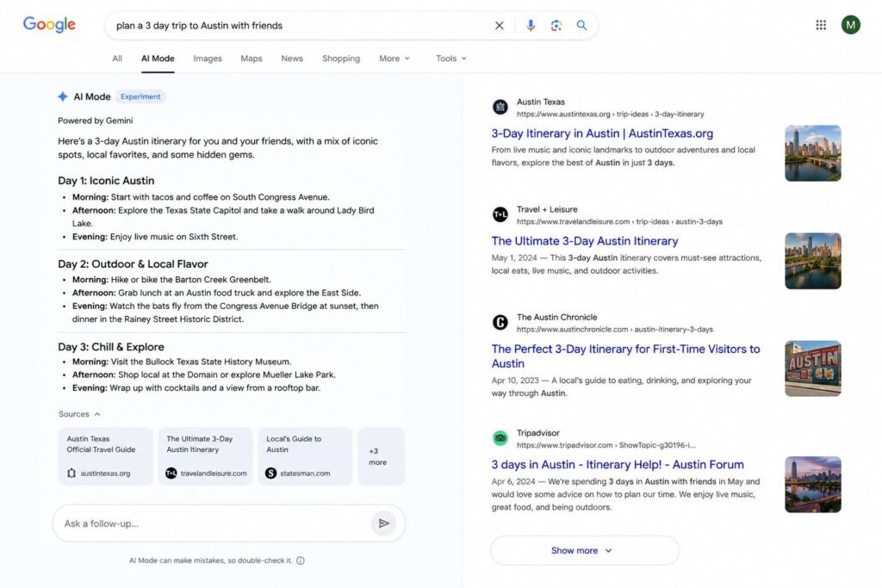Click austintexas.org icon in source card
The height and width of the screenshot is (588, 882).
[x=71, y=473]
